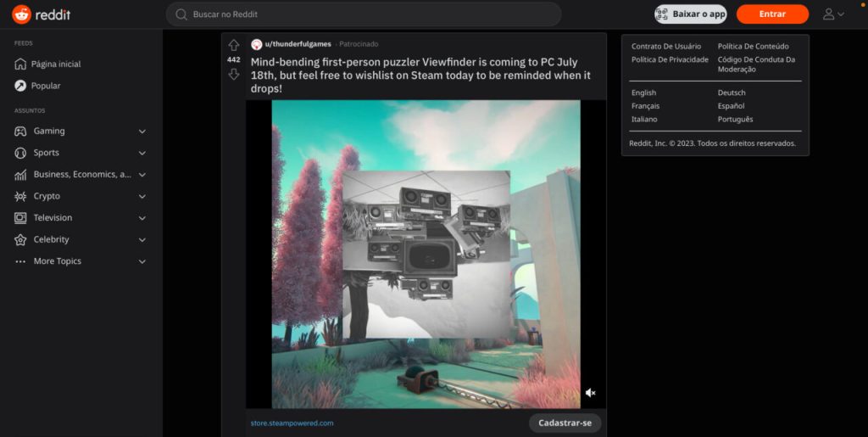Upvote the Viewfinder sponsored post
Screen dimensions: 868x437
tap(234, 45)
